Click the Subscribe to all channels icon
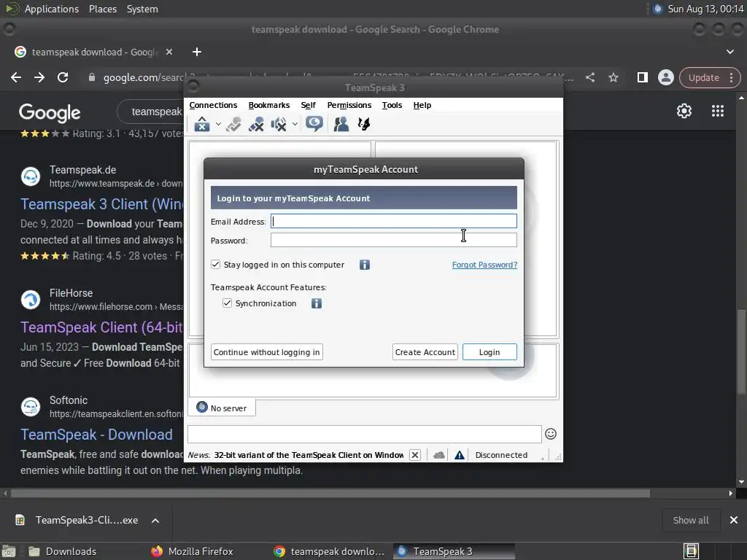Viewport: 747px width, 560px height. pyautogui.click(x=233, y=124)
